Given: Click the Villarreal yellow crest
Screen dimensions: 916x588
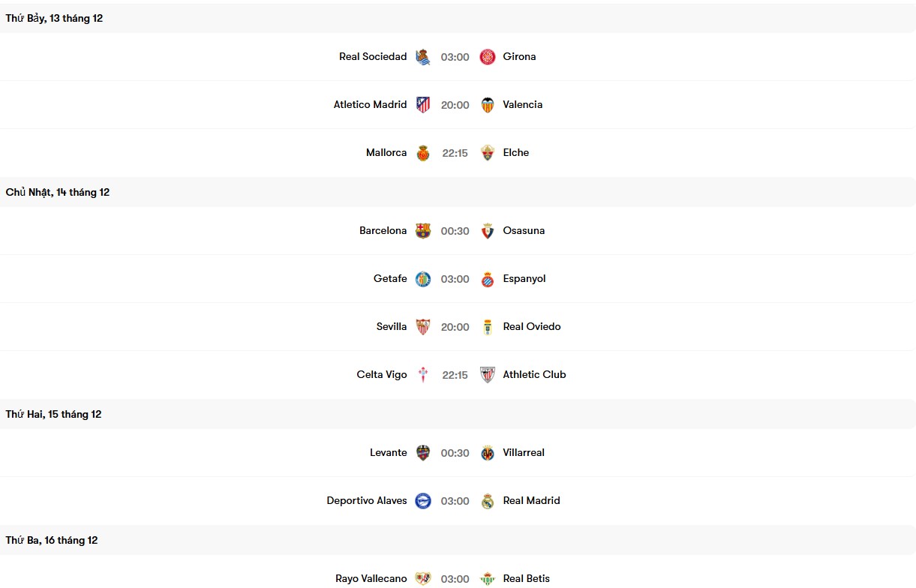Looking at the screenshot, I should click(488, 453).
